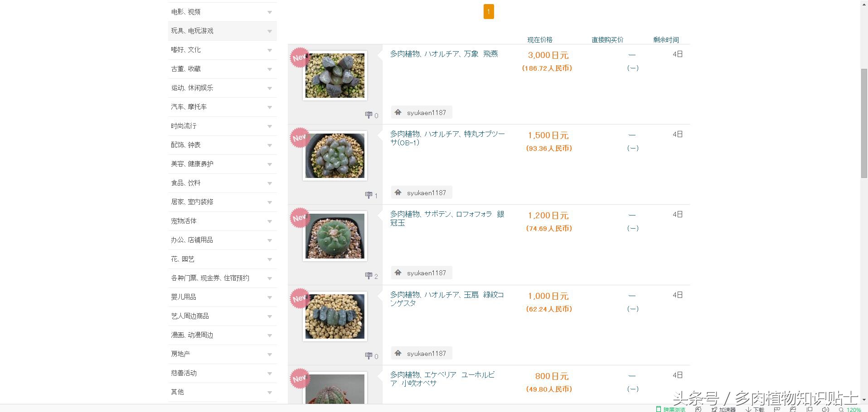Click the Bid icon on the 銀冠玉 listing
The height and width of the screenshot is (412, 868).
pyautogui.click(x=369, y=276)
